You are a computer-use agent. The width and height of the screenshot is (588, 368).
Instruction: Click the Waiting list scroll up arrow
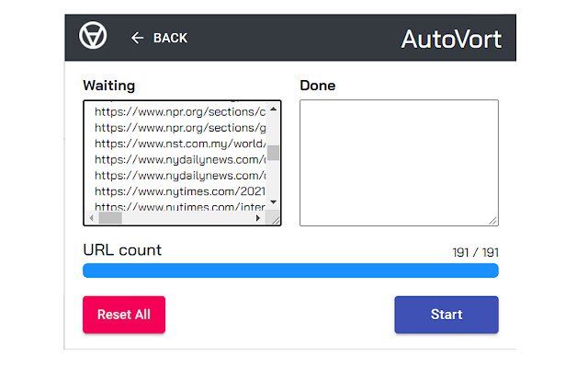coord(274,109)
